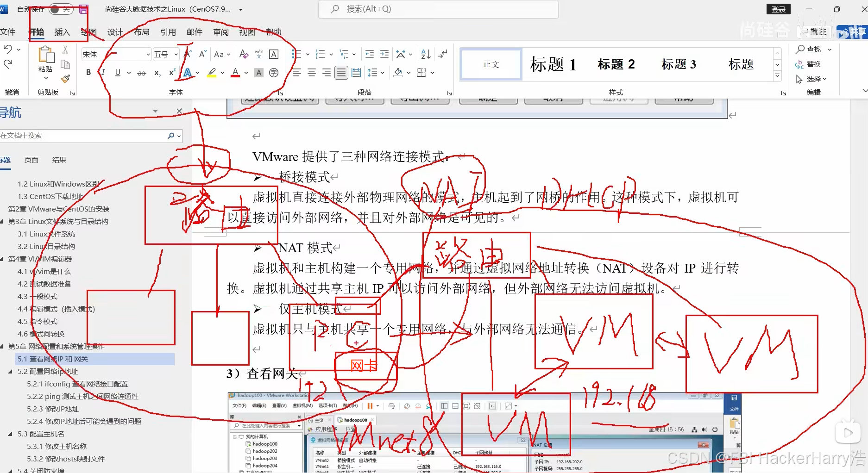Collapse the 5.2 配置网络ip地址 node
The height and width of the screenshot is (473, 868).
10,372
